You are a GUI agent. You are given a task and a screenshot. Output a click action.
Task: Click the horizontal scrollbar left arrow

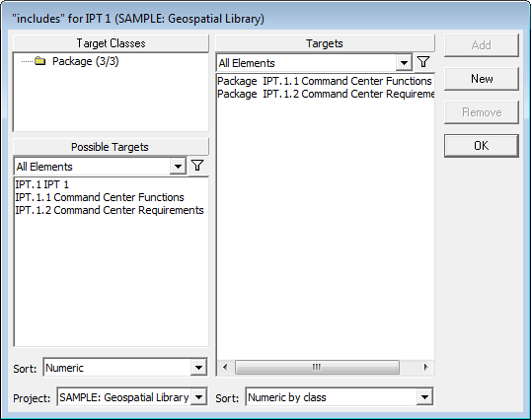pyautogui.click(x=225, y=367)
